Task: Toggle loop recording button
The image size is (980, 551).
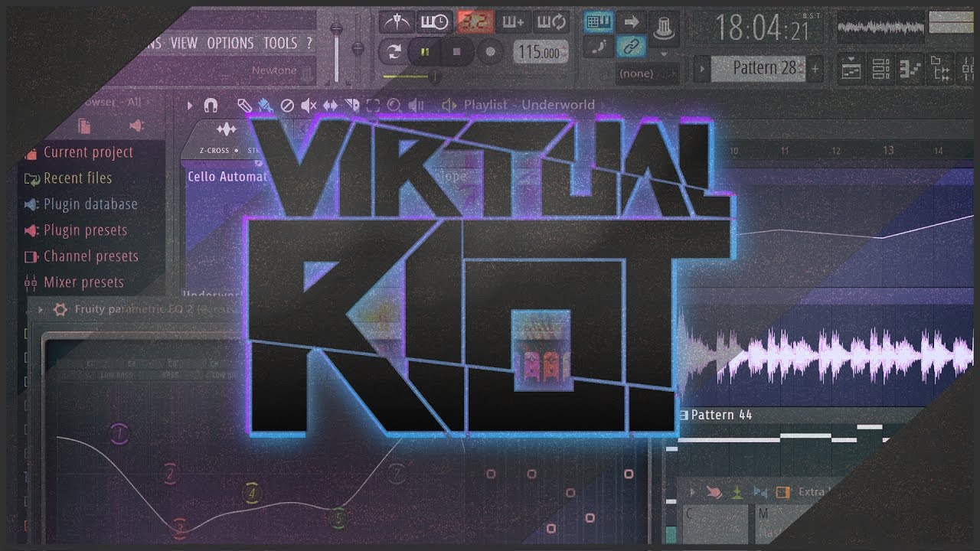Action: point(550,22)
